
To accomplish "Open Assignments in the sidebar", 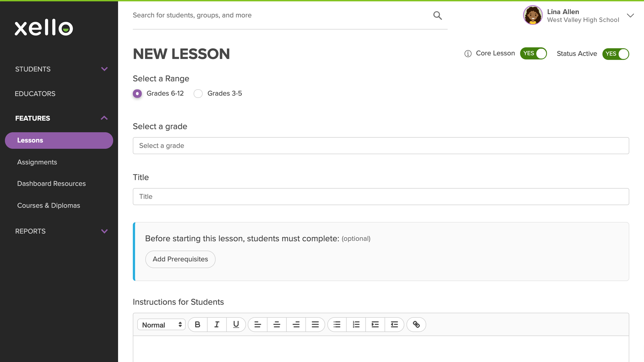I will click(37, 162).
